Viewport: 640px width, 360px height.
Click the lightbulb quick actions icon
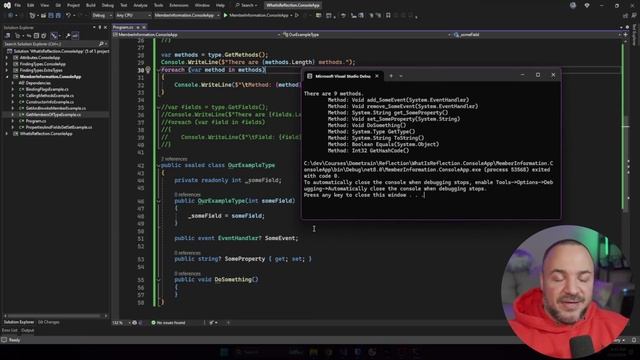click(148, 70)
